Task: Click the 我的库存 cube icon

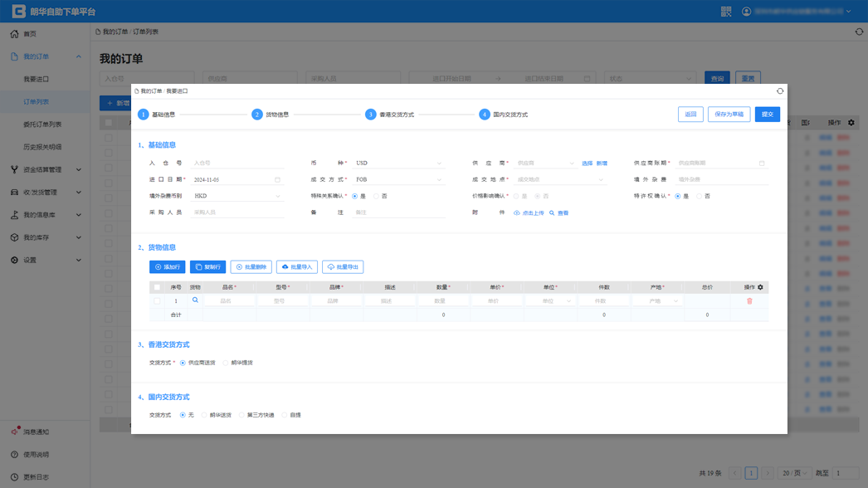Action: pyautogui.click(x=14, y=237)
